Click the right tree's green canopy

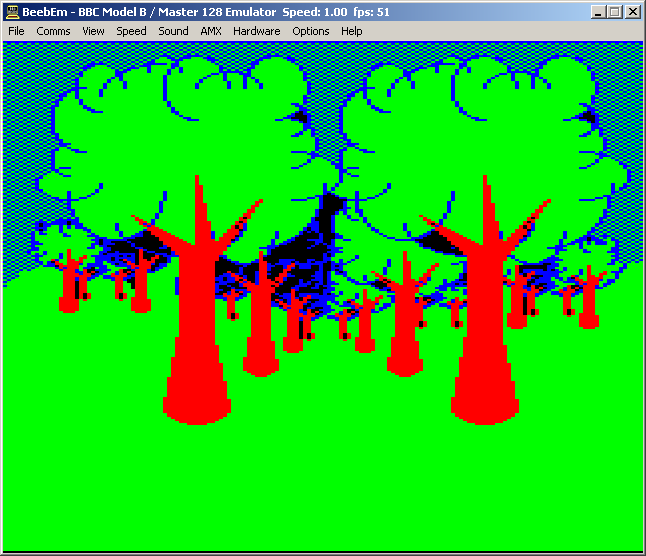(470, 130)
